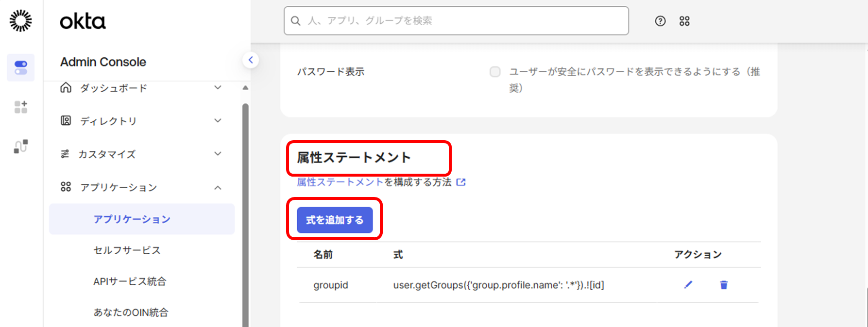The height and width of the screenshot is (327, 868).
Task: Click the アクション column header
Action: click(698, 255)
